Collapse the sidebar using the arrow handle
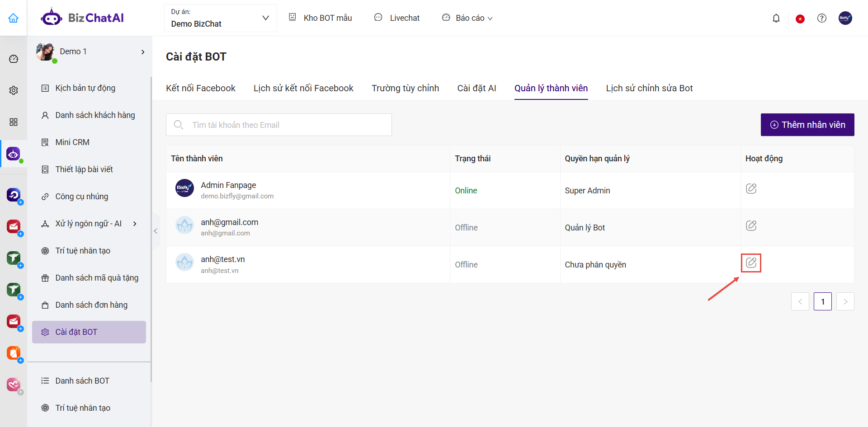Image resolution: width=868 pixels, height=427 pixels. click(156, 231)
